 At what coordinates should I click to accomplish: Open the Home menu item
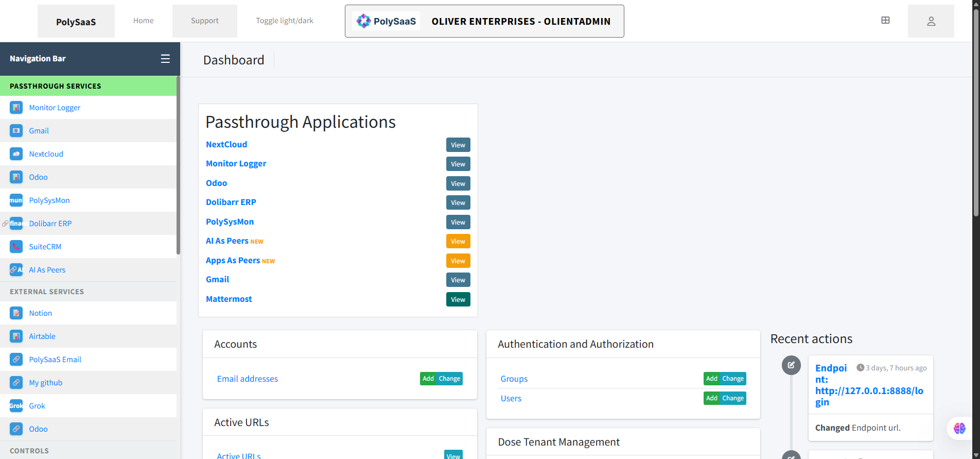(x=143, y=21)
